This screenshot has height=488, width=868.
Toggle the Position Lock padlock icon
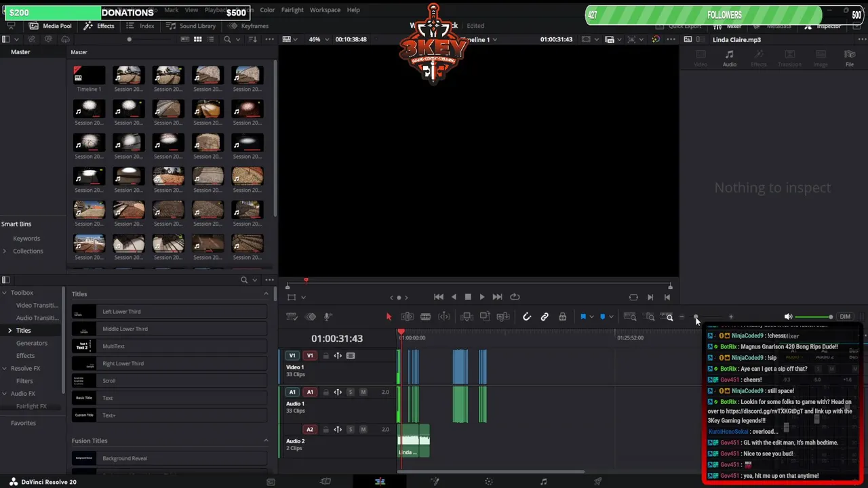pos(562,317)
